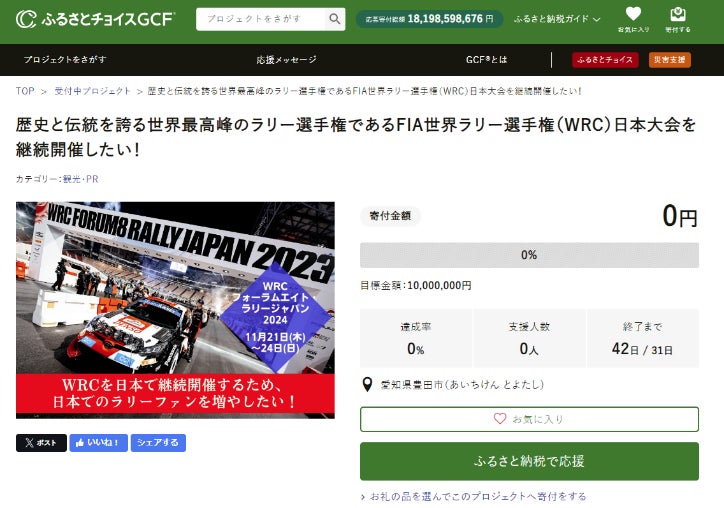The height and width of the screenshot is (508, 724).
Task: Open favorites via the heart icon in header
Action: [x=633, y=14]
